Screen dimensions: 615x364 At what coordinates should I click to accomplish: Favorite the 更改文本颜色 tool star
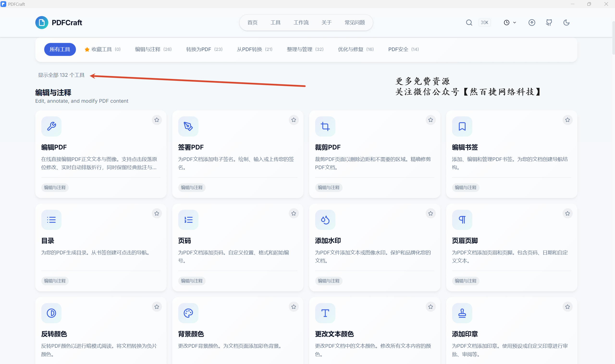[431, 307]
